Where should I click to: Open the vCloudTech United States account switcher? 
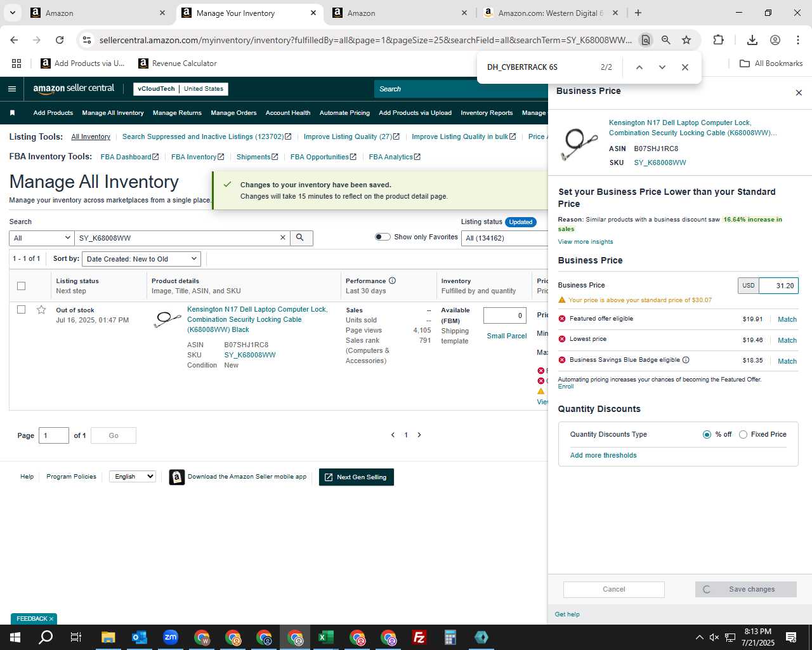click(x=181, y=89)
